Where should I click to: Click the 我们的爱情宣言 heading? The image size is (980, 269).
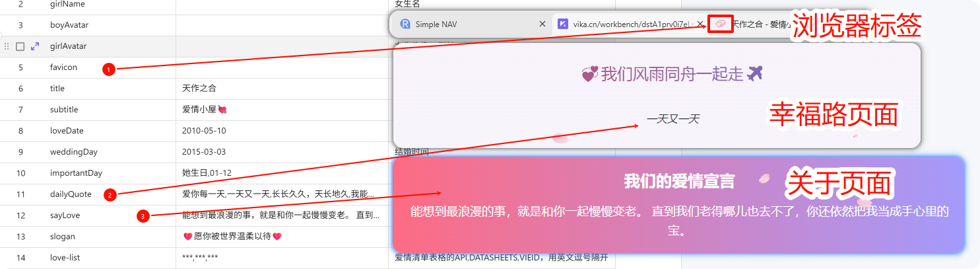tap(679, 181)
